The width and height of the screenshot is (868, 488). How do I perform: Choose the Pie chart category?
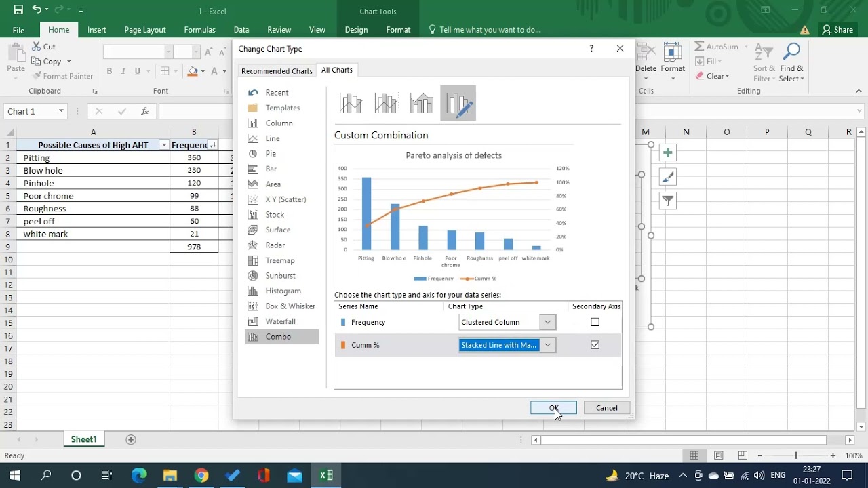(x=270, y=154)
